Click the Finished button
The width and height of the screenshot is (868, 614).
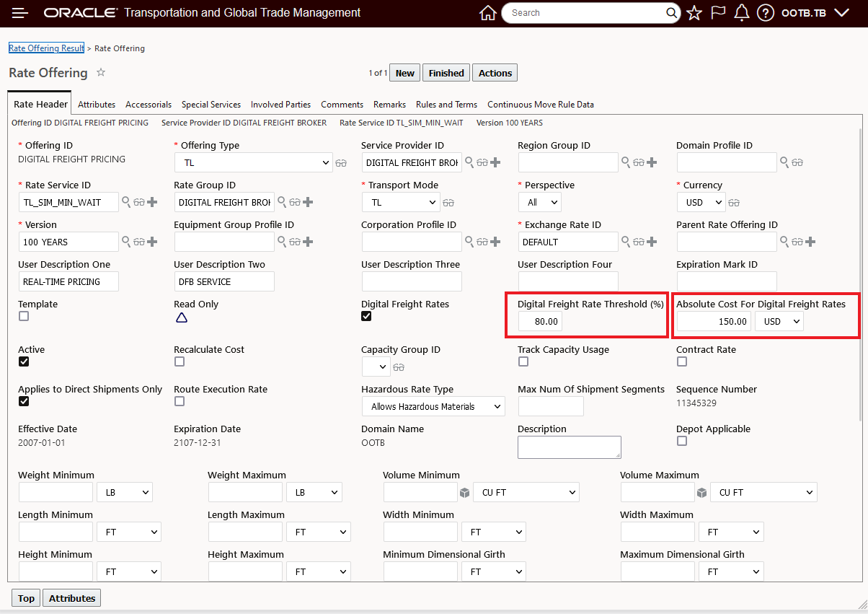446,73
